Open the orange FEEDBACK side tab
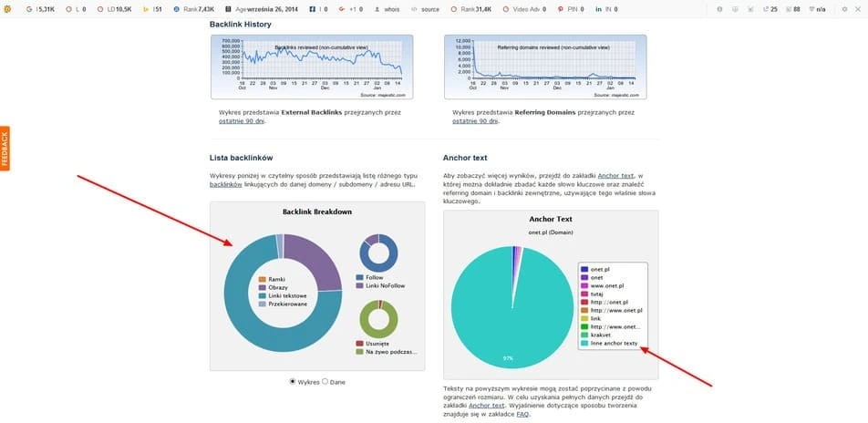This screenshot has width=868, height=423. [5, 150]
